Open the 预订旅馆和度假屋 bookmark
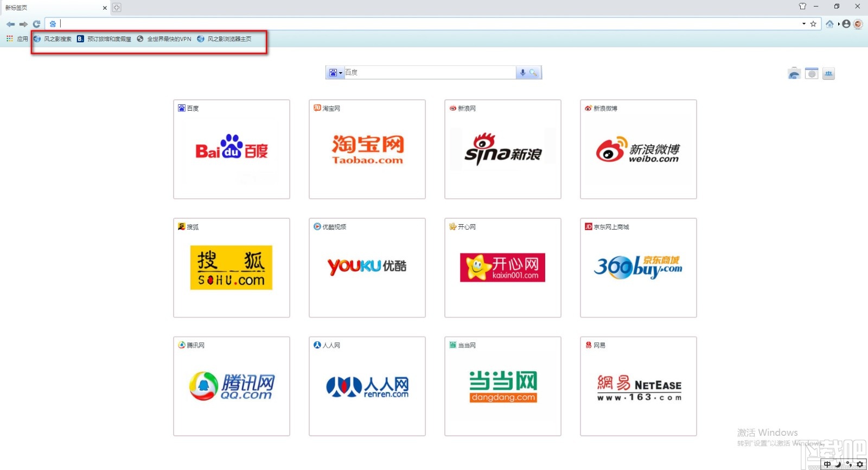Viewport: 868px width, 470px height. (104, 39)
